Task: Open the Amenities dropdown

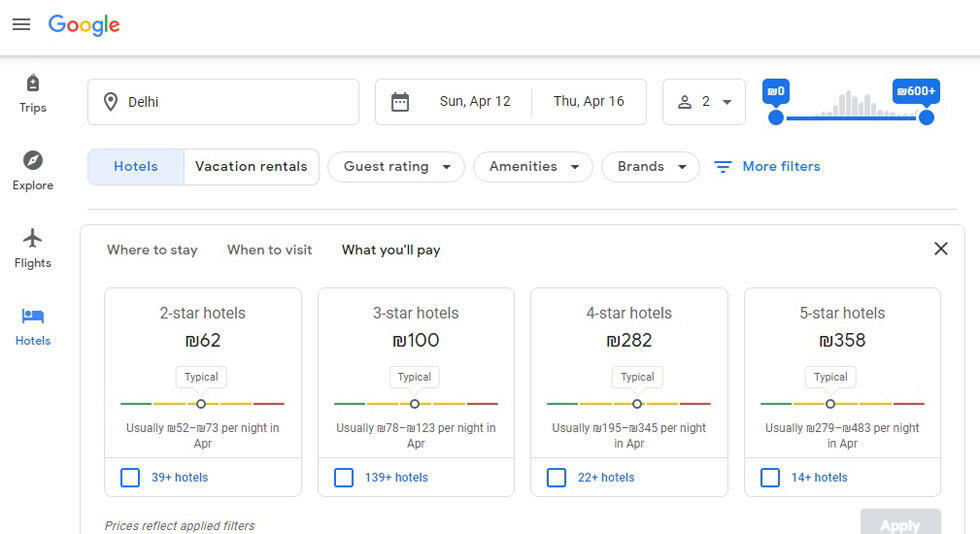Action: click(533, 167)
